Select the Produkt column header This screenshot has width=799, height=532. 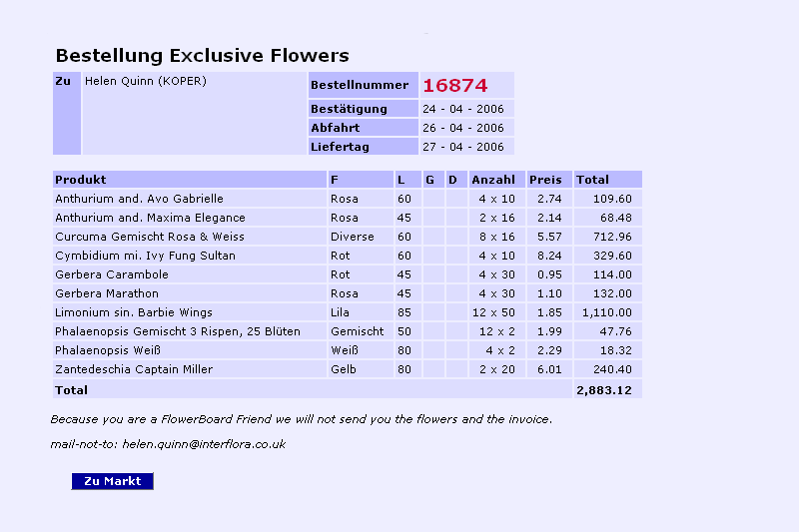coord(81,180)
